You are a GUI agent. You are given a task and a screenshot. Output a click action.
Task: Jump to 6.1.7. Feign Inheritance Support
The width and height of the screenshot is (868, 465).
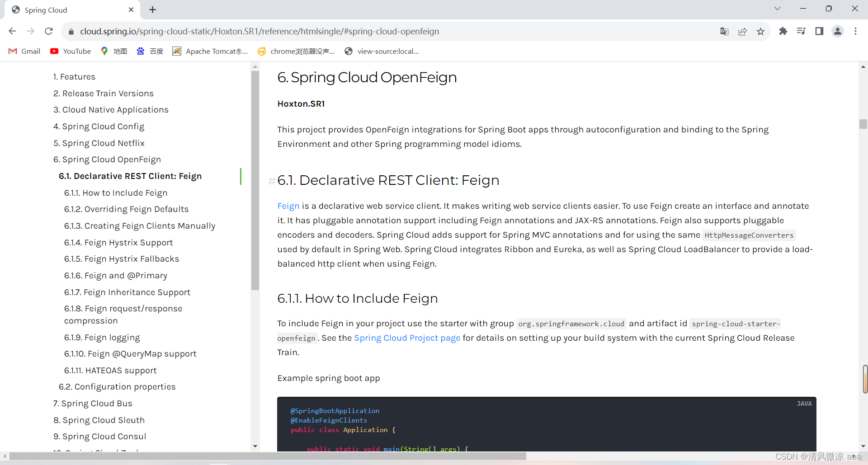pyautogui.click(x=127, y=292)
